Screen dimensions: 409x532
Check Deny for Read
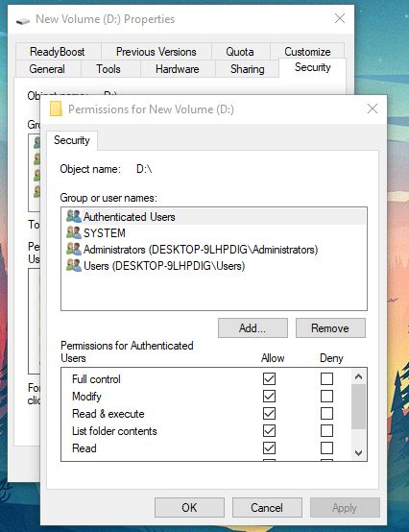[x=327, y=447]
